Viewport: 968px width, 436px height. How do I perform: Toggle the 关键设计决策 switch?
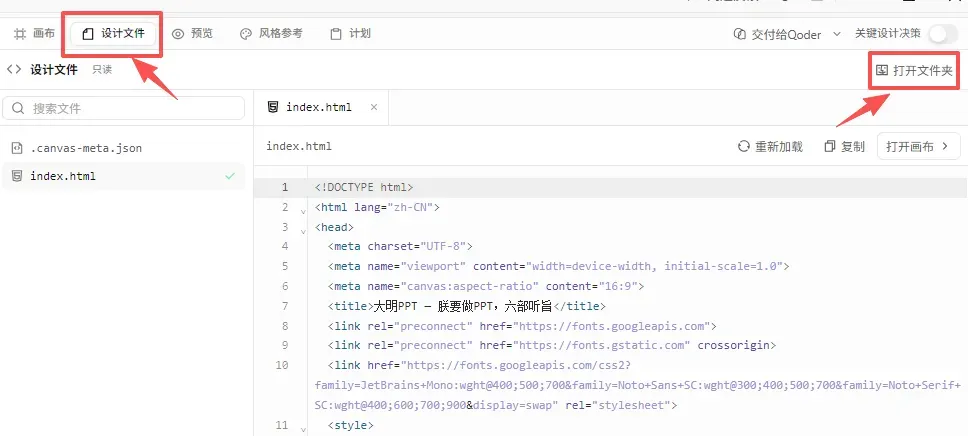(941, 34)
